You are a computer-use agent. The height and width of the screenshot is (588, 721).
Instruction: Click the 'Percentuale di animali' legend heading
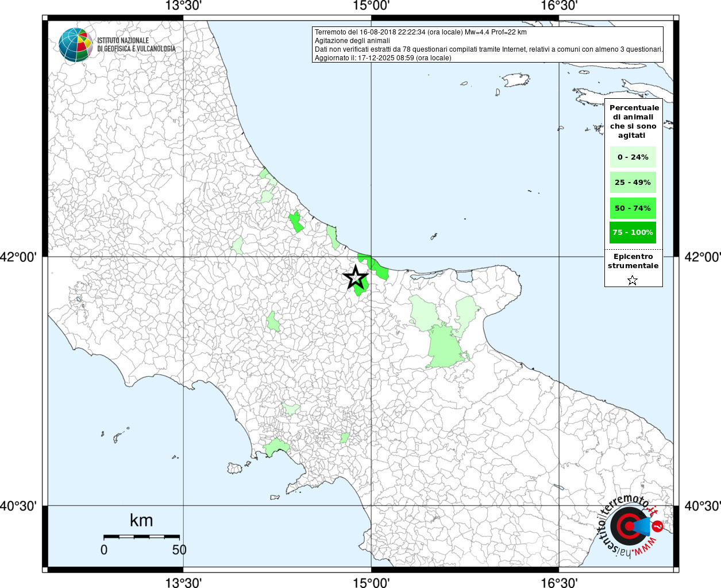[634, 121]
